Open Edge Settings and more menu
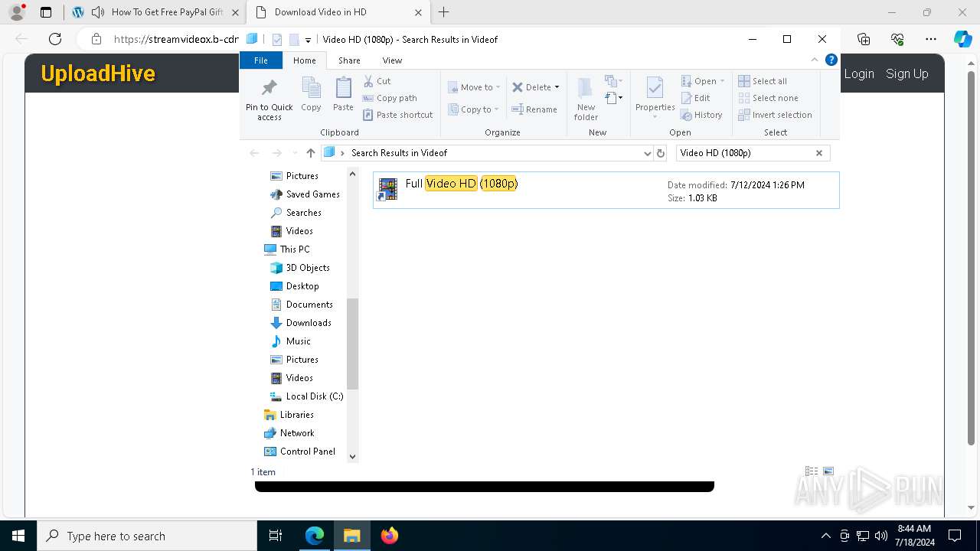The image size is (980, 551). 931,39
